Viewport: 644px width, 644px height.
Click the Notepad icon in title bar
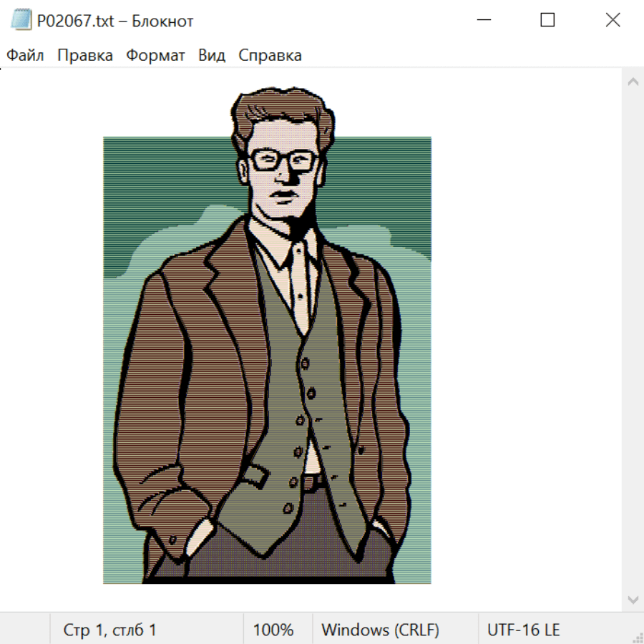pyautogui.click(x=21, y=20)
